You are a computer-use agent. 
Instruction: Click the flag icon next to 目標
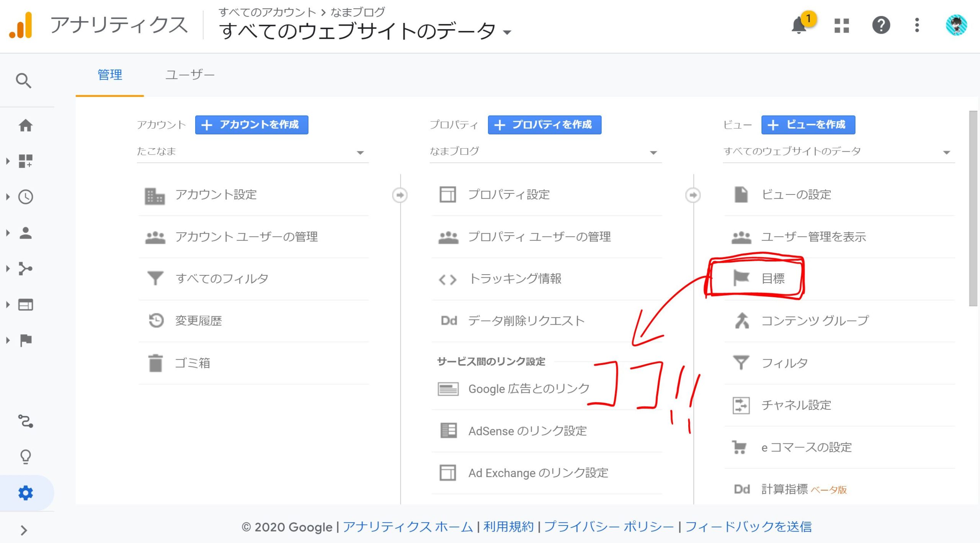click(x=741, y=278)
